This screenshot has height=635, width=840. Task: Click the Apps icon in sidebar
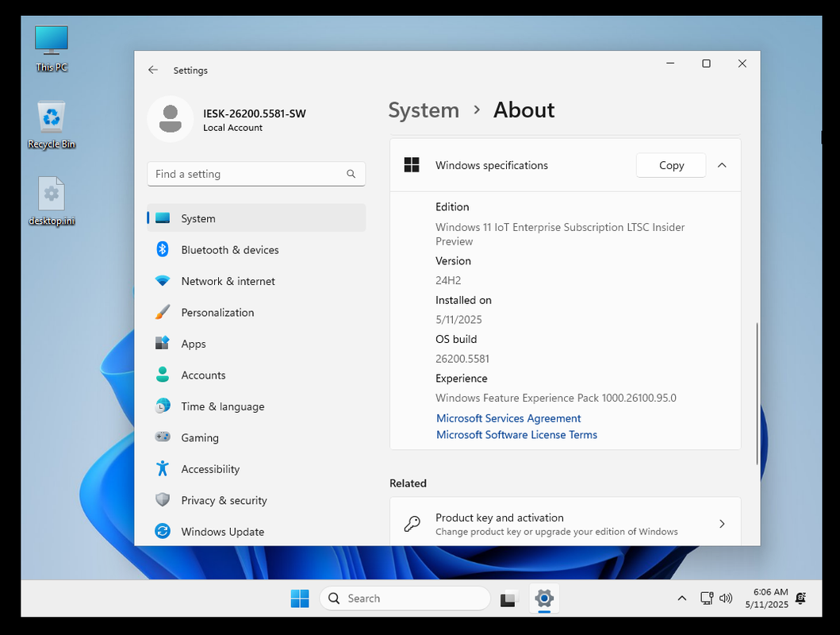tap(163, 343)
